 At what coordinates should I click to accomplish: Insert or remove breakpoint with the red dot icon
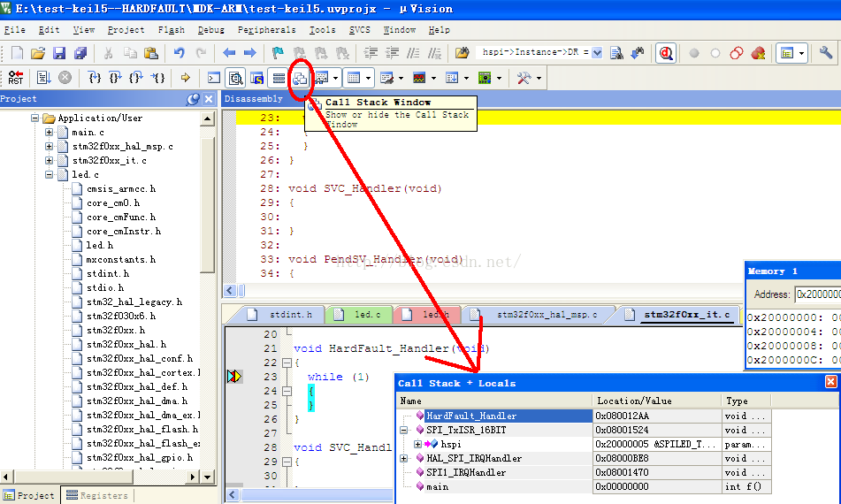pyautogui.click(x=694, y=53)
